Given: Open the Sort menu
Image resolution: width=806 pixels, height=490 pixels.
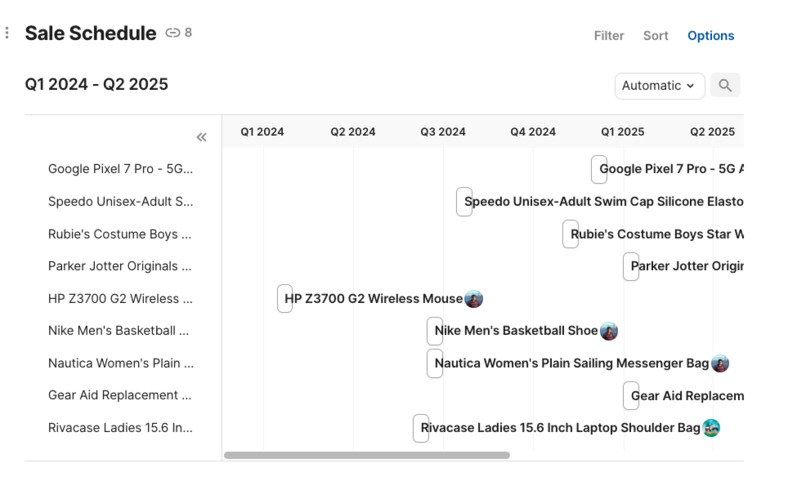Looking at the screenshot, I should pyautogui.click(x=655, y=35).
